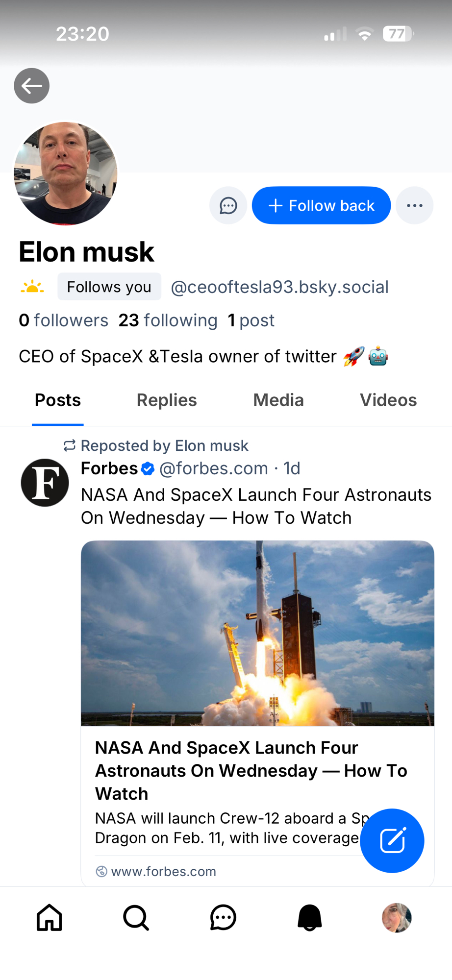Go to the Home feed
Image resolution: width=452 pixels, height=980 pixels.
[50, 917]
